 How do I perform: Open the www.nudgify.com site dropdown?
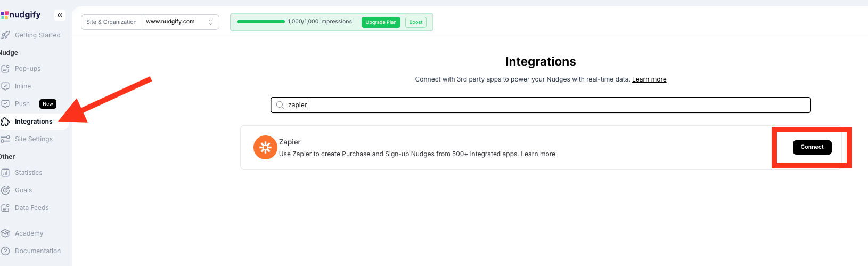pos(181,22)
